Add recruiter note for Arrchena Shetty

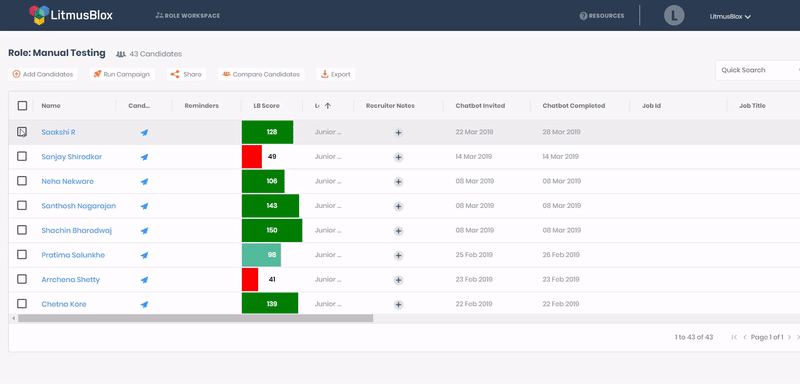coord(398,280)
